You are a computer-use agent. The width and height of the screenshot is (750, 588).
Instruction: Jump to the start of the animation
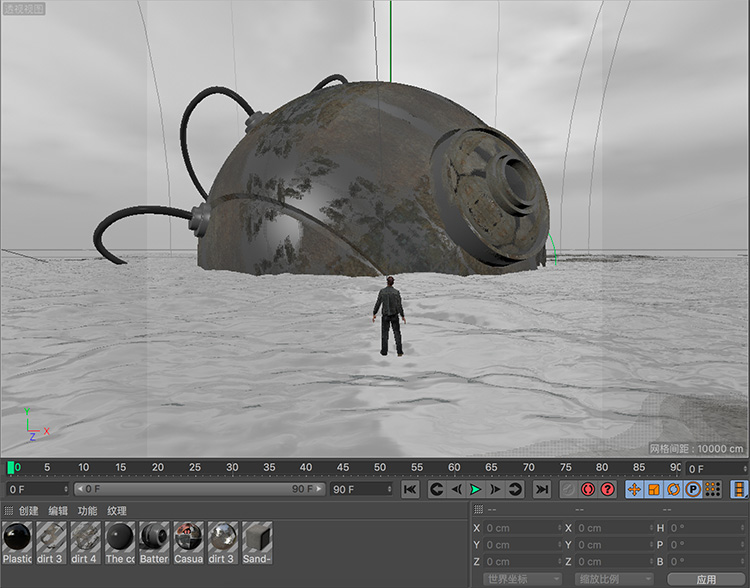click(410, 489)
